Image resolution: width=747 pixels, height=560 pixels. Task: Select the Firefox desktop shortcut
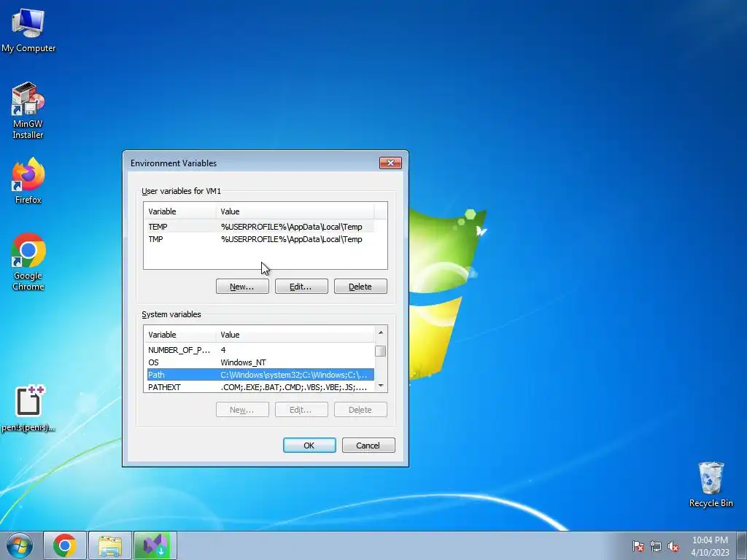click(28, 181)
